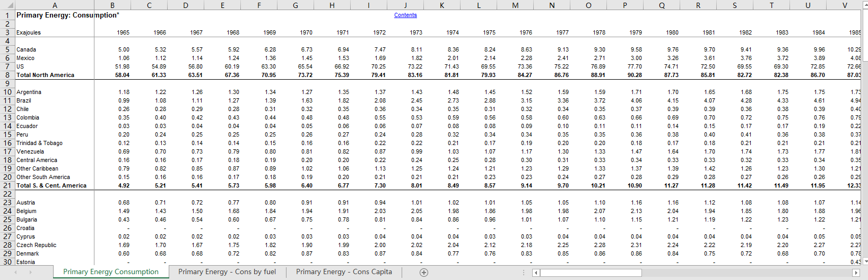This screenshot has height=280, width=868.
Task: Select column Q header
Action: click(662, 5)
